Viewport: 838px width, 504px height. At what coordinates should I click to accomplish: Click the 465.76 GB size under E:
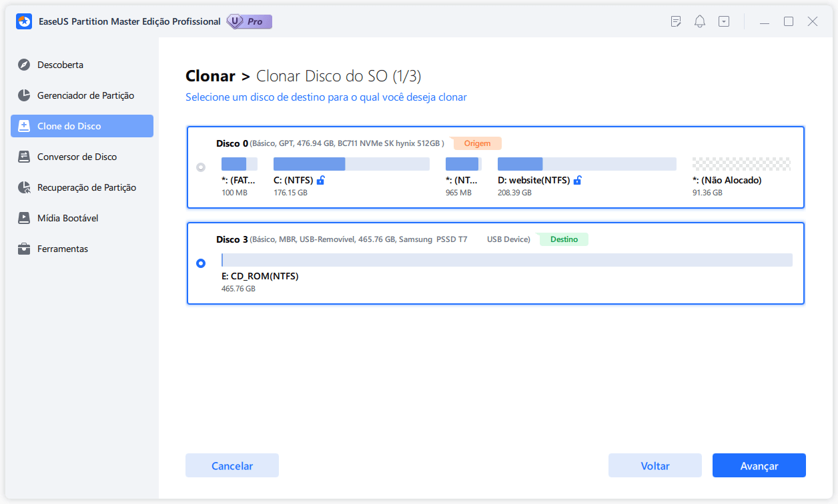pos(238,289)
